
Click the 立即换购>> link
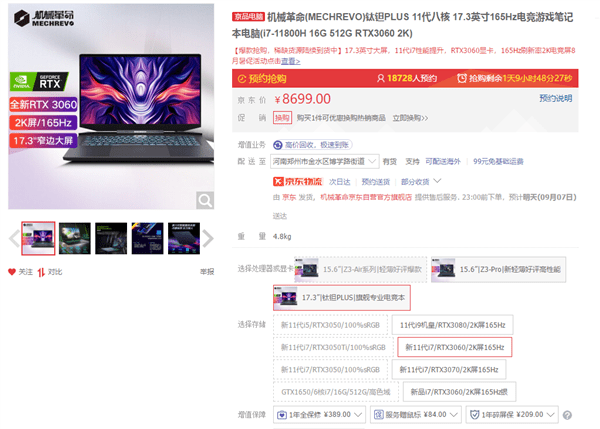(410, 118)
